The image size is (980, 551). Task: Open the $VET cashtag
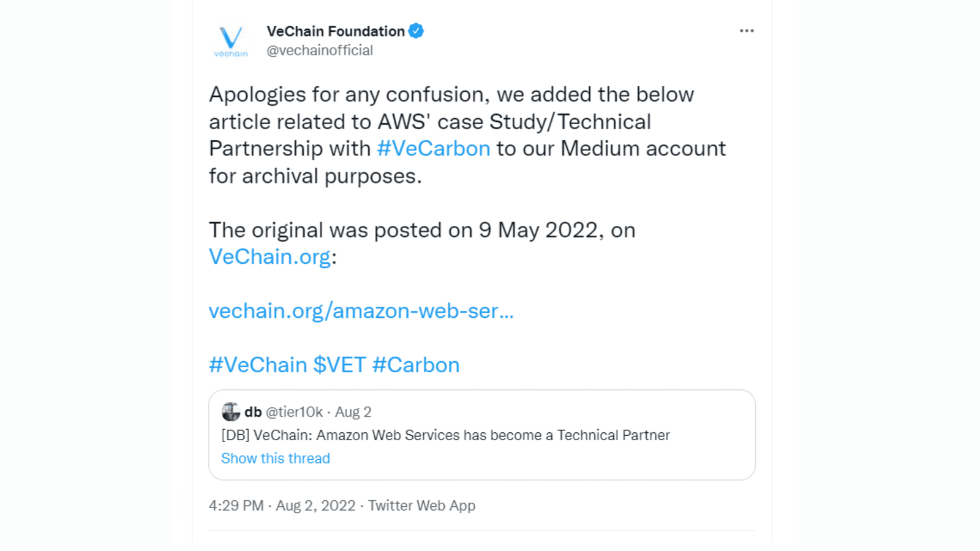[343, 364]
